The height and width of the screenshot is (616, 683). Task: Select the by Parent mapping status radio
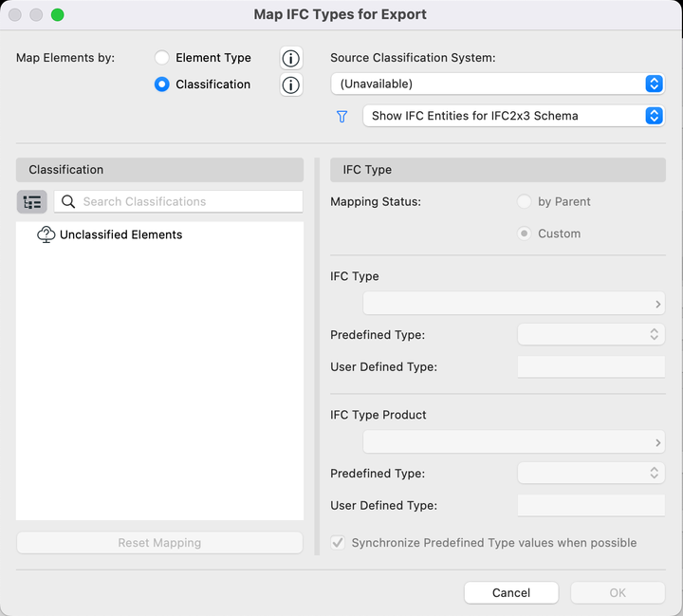click(x=525, y=201)
